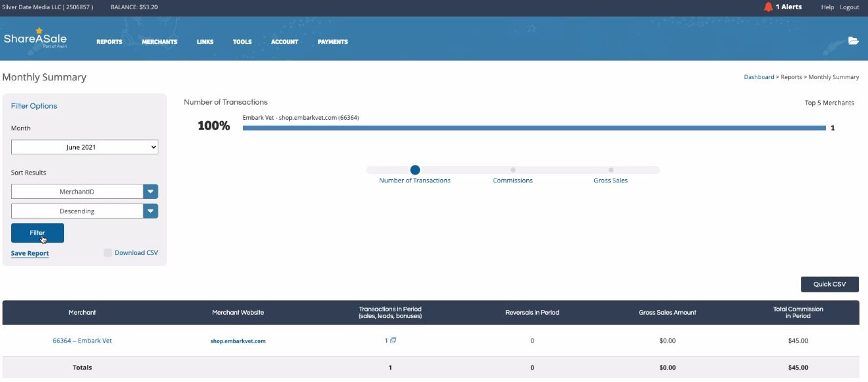Open the Month dropdown showing June 2021
Viewport: 868px width, 382px height.
[84, 147]
